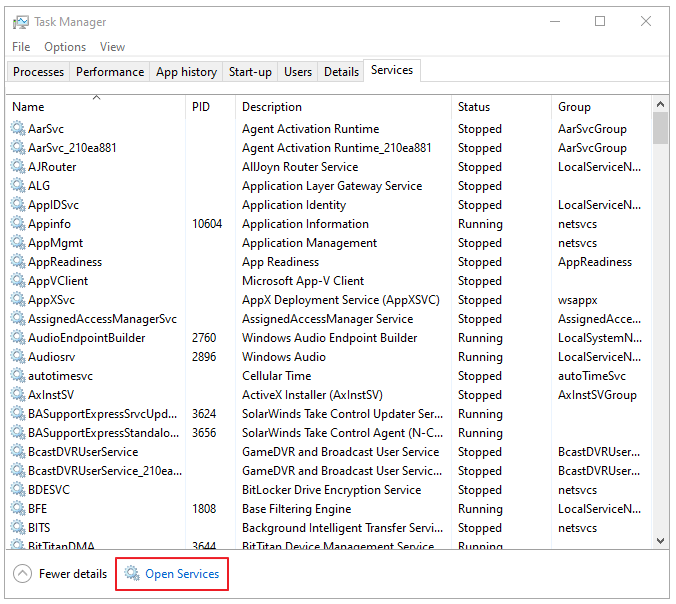Select the ALG service gear icon
The image size is (676, 604).
(x=18, y=185)
